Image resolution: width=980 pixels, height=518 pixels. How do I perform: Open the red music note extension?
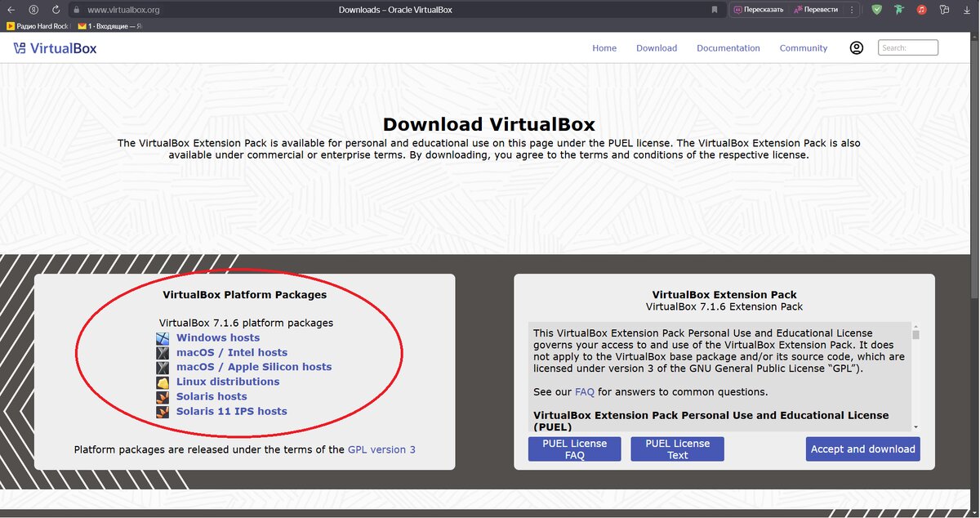tap(921, 10)
